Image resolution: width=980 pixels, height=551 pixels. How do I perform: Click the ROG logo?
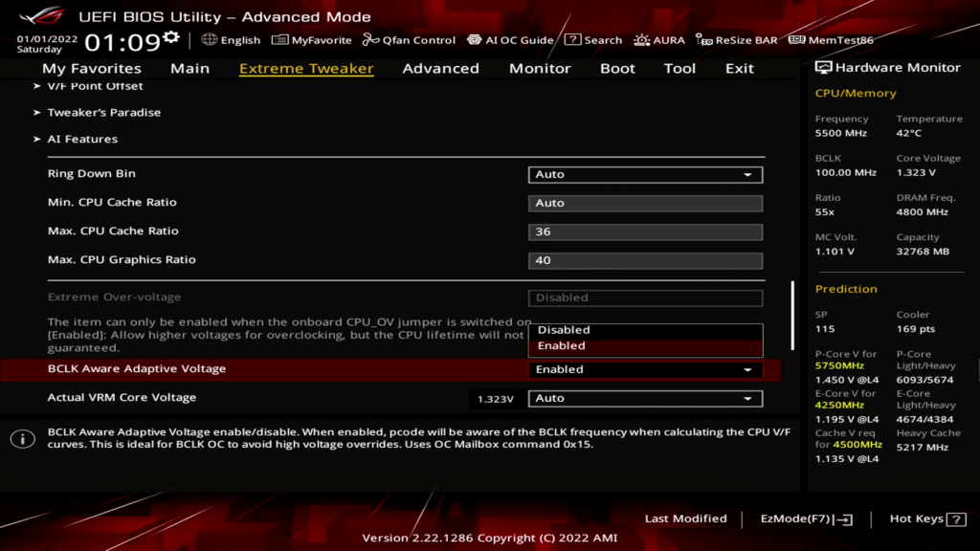41,14
